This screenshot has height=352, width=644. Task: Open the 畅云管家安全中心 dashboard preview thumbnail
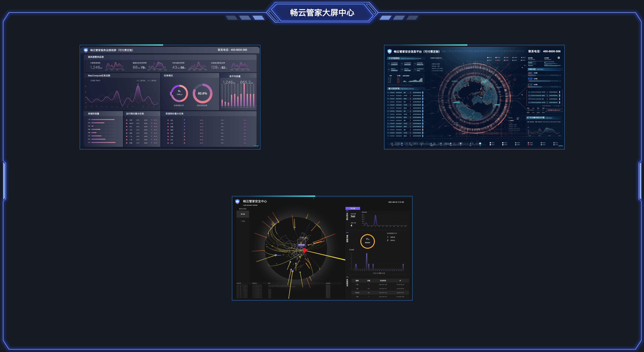tap(322, 248)
